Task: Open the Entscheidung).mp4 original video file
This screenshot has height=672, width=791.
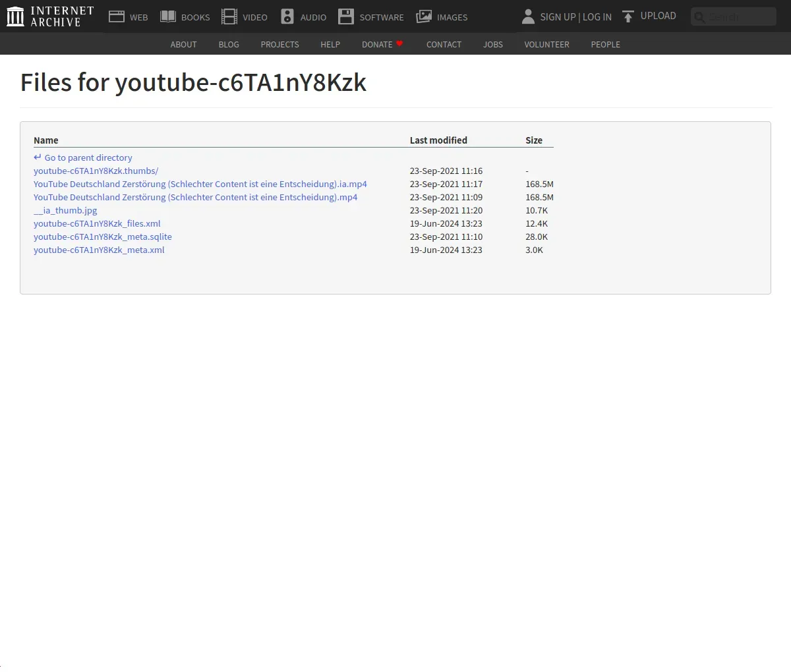Action: (196, 197)
